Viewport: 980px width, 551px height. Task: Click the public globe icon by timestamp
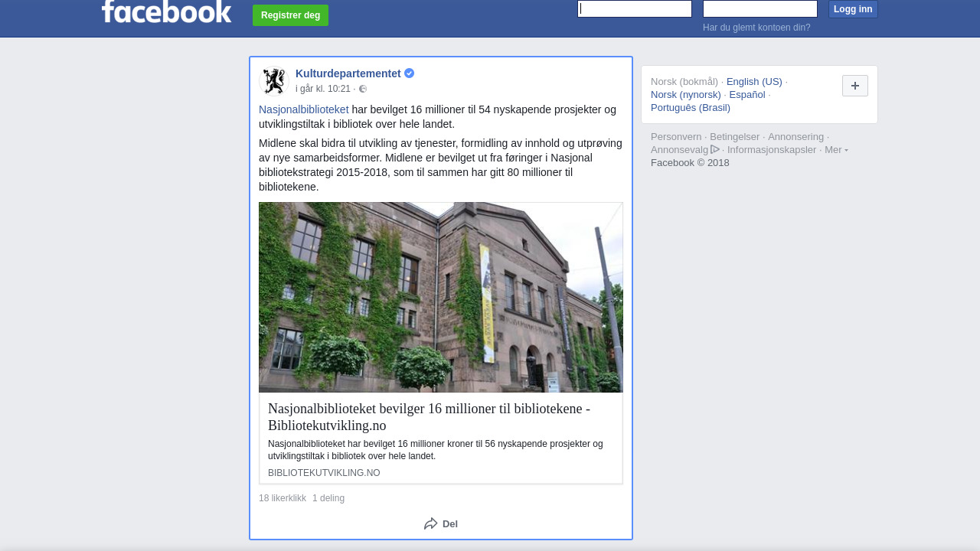(x=363, y=90)
